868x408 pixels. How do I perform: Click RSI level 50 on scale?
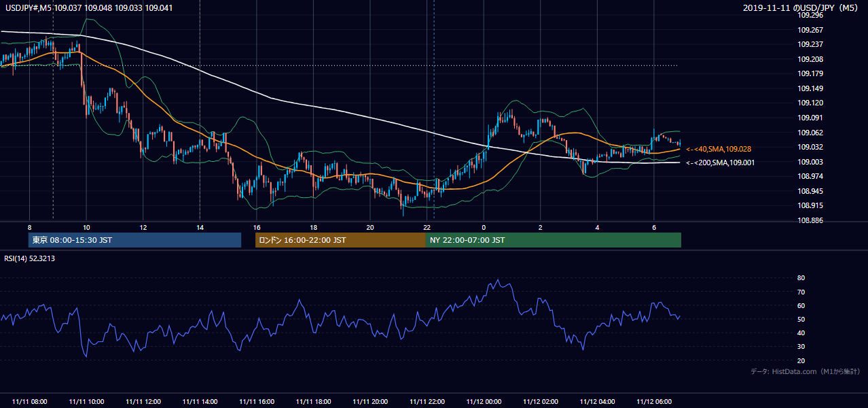coord(801,319)
